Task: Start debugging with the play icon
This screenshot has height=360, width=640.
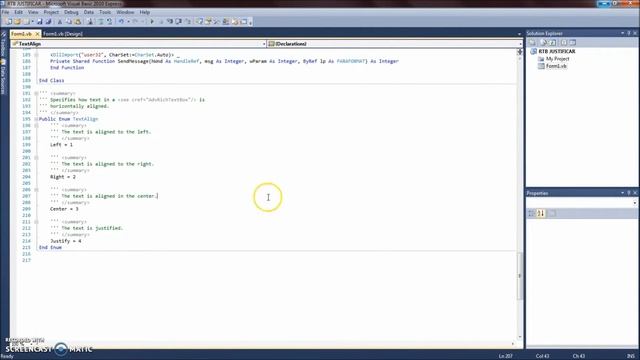Action: [152, 21]
